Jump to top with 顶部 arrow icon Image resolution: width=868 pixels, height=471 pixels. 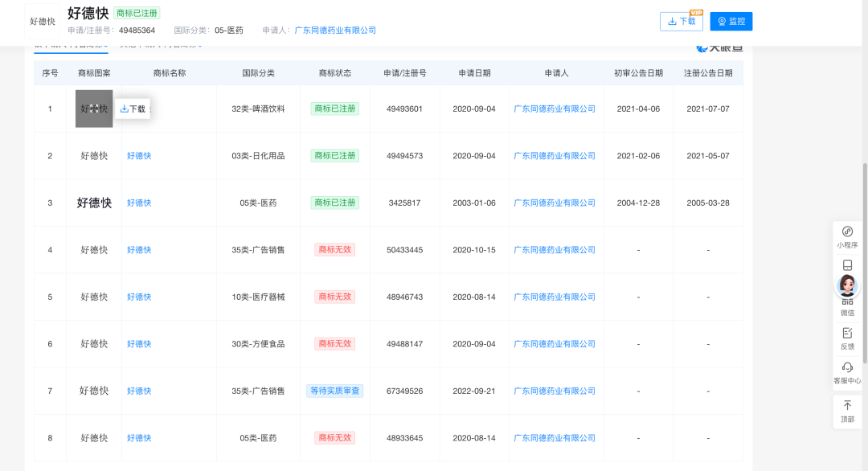(847, 412)
